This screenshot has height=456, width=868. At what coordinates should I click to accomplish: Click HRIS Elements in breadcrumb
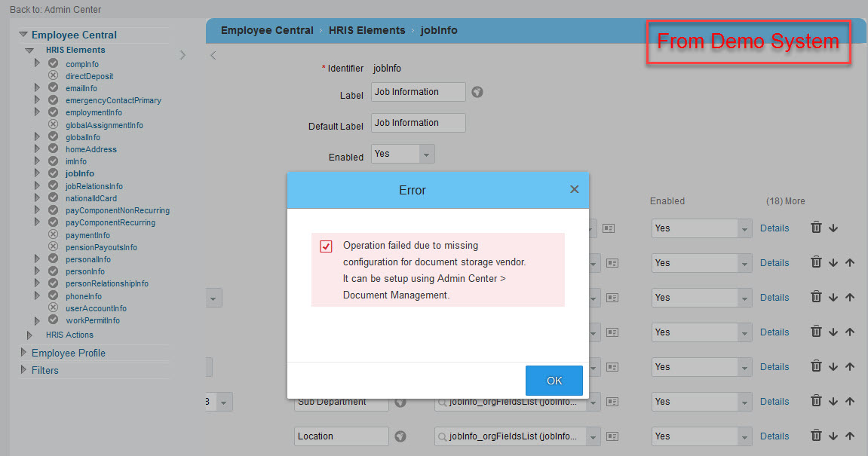pyautogui.click(x=367, y=30)
